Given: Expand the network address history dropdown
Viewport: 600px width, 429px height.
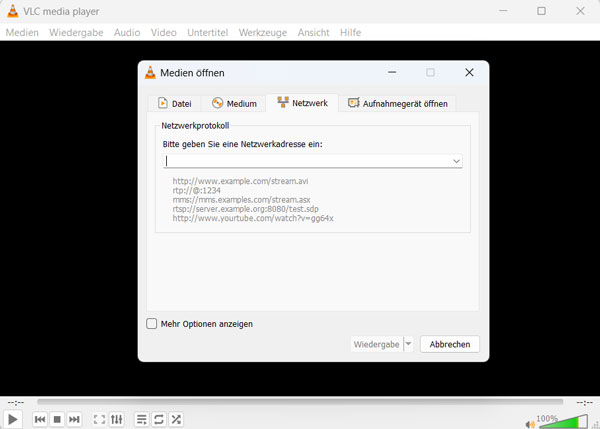Looking at the screenshot, I should [x=456, y=161].
